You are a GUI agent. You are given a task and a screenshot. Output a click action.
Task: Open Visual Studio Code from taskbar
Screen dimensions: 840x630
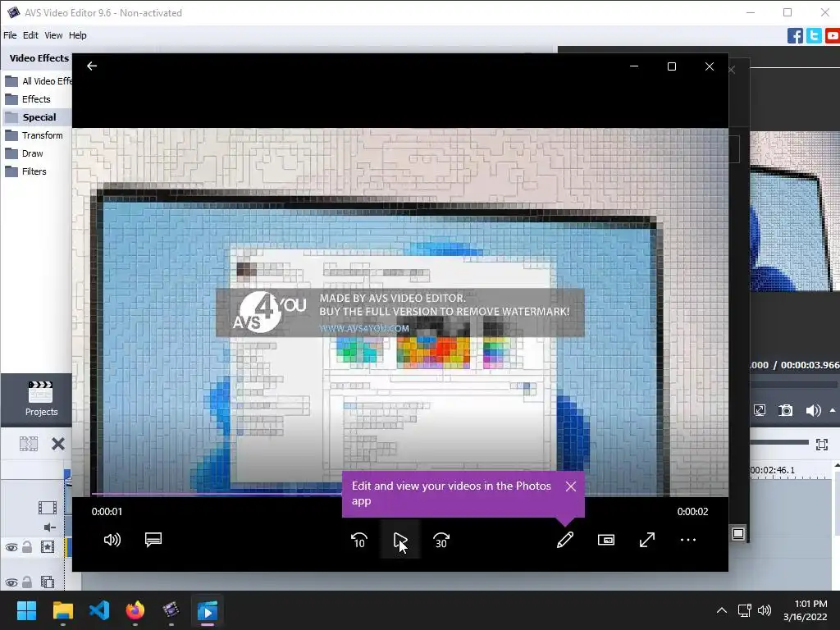pos(99,610)
